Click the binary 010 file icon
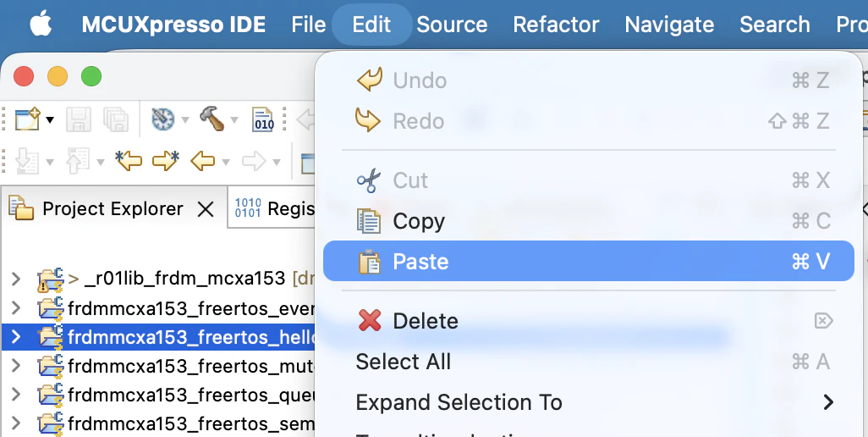Viewport: 868px width, 437px height. pyautogui.click(x=263, y=119)
